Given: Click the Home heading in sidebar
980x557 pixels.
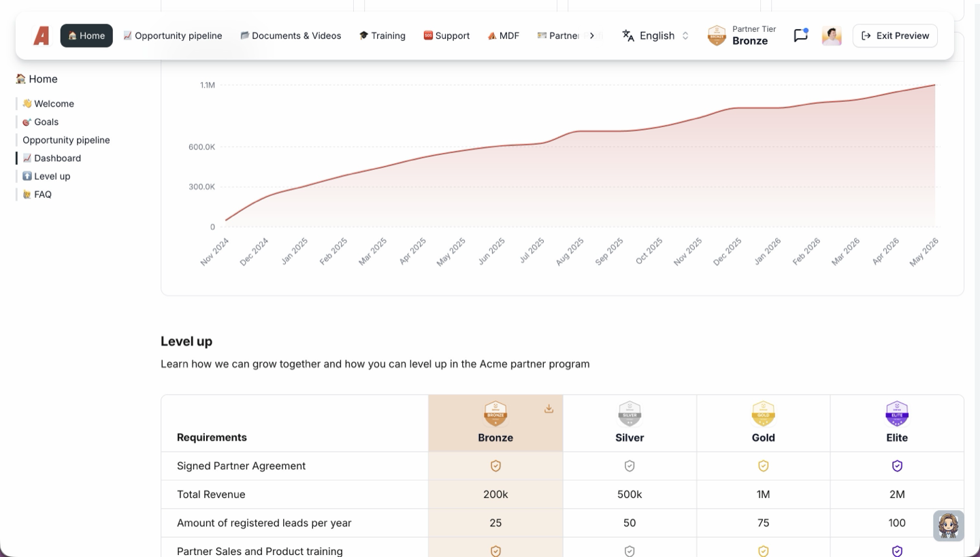Looking at the screenshot, I should 37,79.
